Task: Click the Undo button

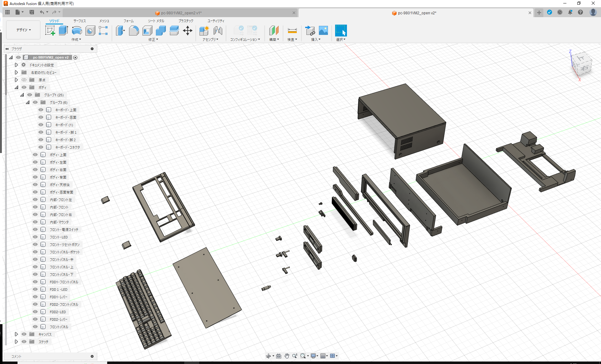Action: [42, 12]
